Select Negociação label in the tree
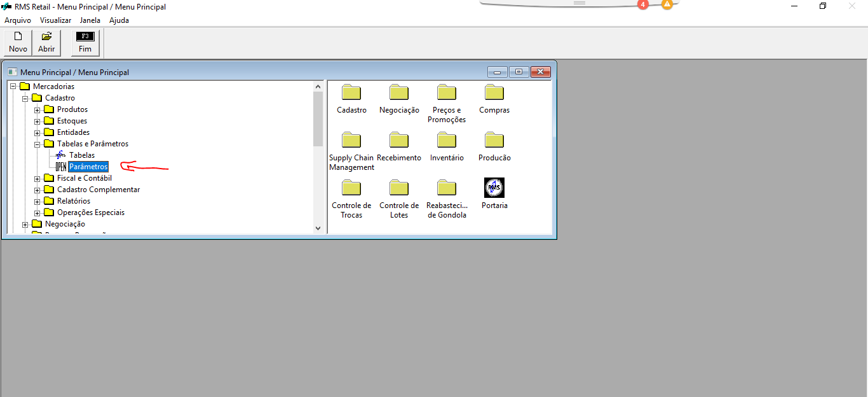 click(x=65, y=224)
